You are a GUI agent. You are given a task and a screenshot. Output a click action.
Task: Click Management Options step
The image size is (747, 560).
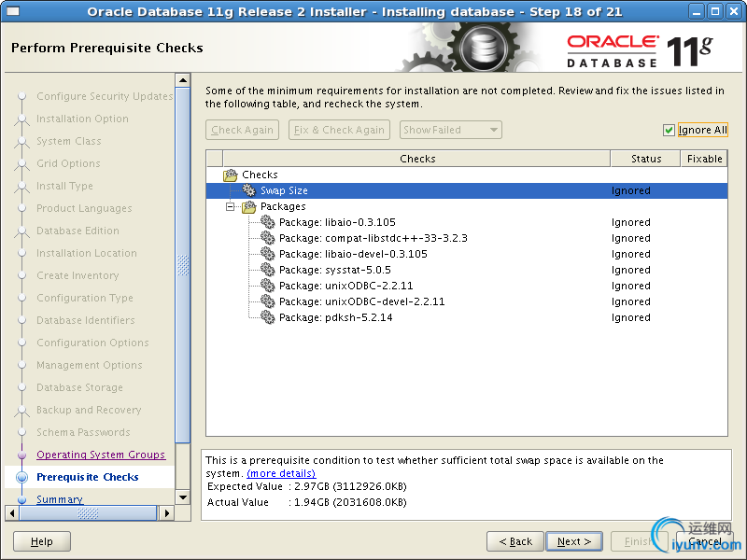[x=89, y=365]
